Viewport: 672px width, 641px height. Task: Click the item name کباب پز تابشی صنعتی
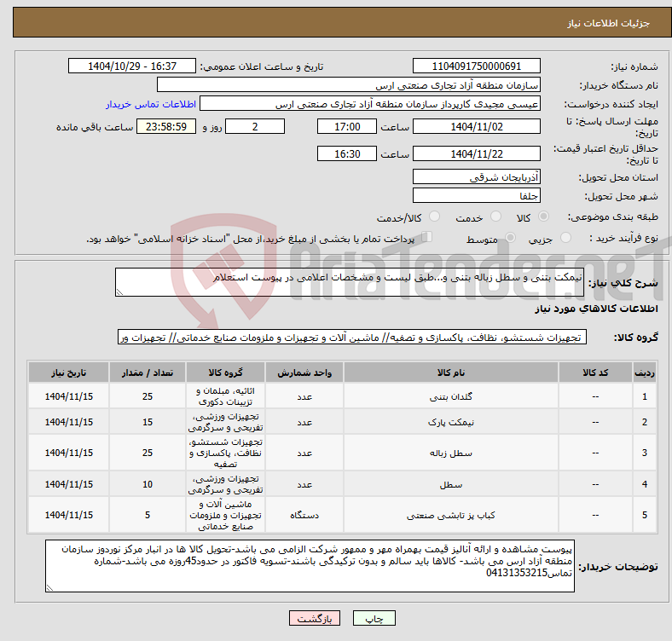[x=451, y=515]
